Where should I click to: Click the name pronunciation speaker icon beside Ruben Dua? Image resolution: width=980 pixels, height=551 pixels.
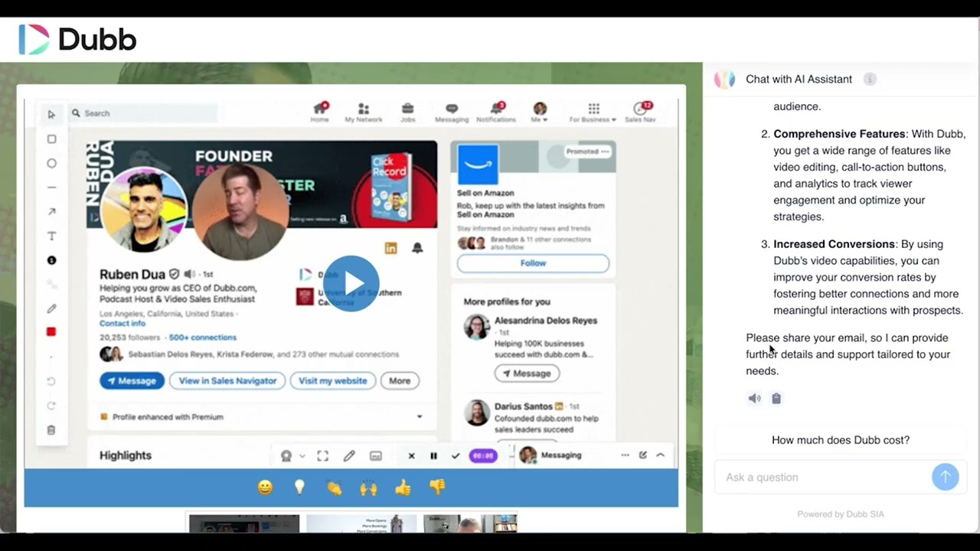[188, 274]
